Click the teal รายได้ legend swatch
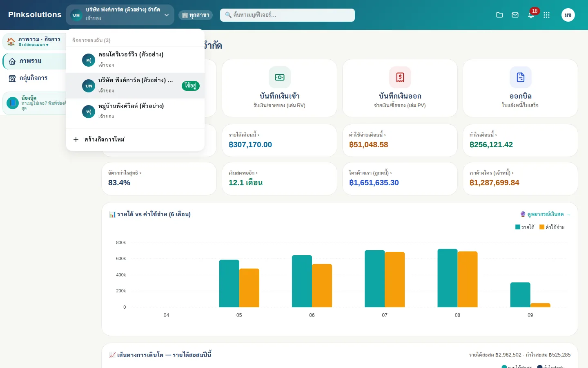 click(518, 227)
